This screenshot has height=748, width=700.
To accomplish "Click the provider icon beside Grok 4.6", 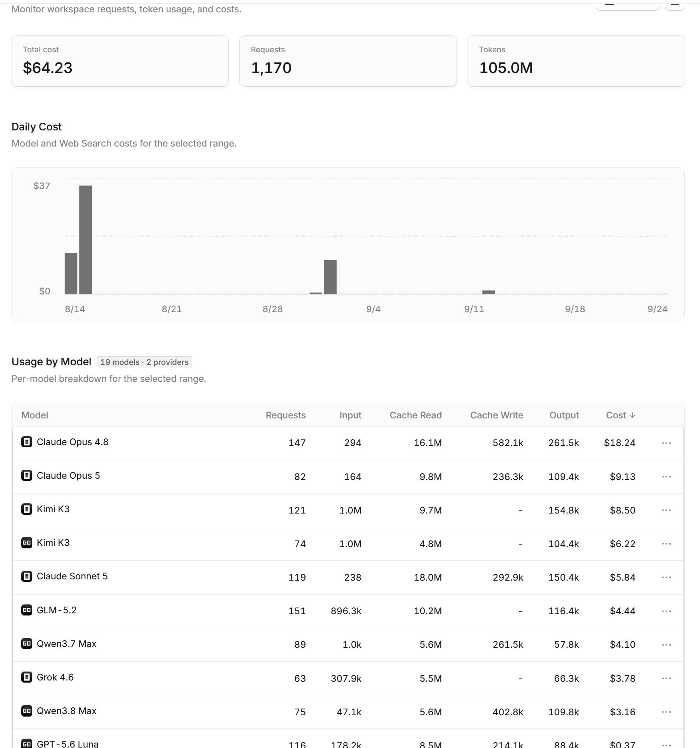I will [27, 677].
